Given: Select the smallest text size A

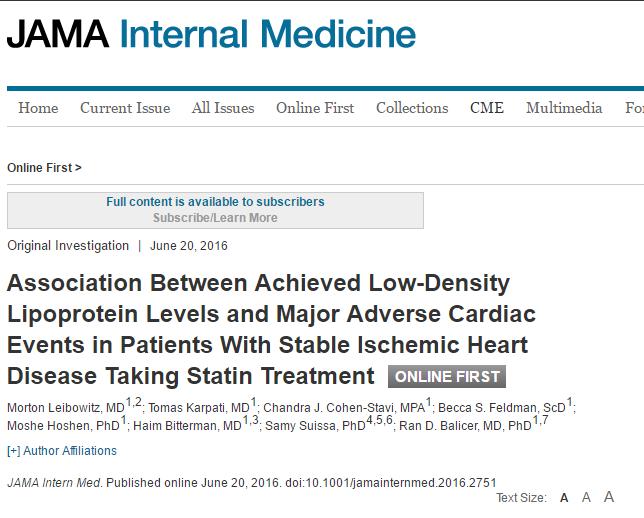Looking at the screenshot, I should (x=565, y=498).
